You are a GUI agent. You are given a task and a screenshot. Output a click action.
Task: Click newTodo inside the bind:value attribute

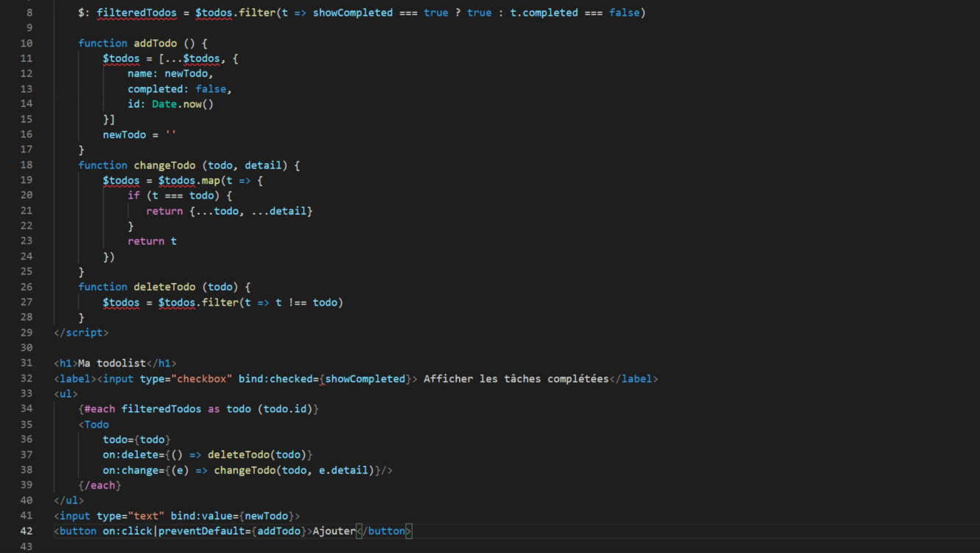266,515
